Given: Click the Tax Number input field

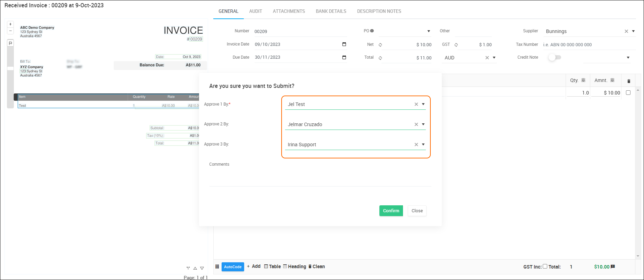Looking at the screenshot, I should click(x=589, y=44).
